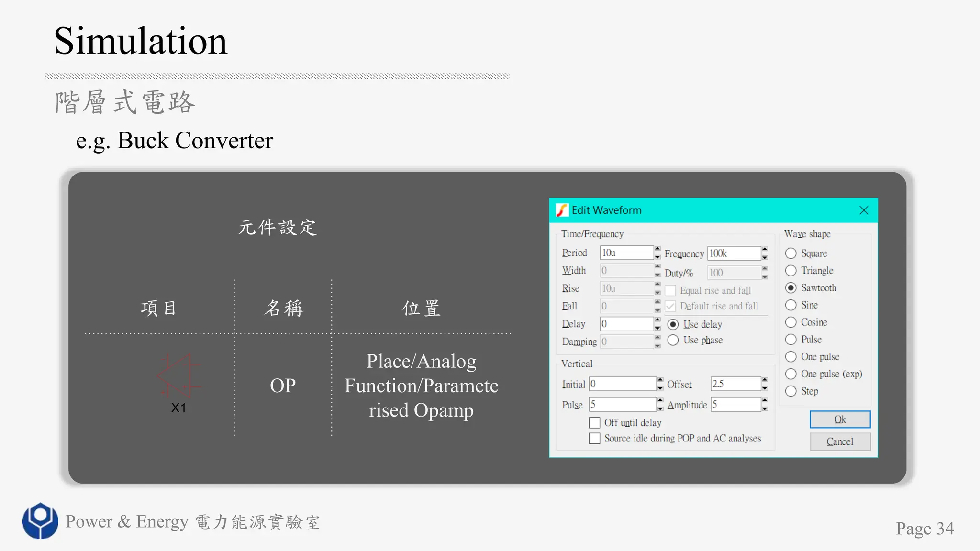980x551 pixels.
Task: Select the Square wave shape
Action: [x=791, y=253]
